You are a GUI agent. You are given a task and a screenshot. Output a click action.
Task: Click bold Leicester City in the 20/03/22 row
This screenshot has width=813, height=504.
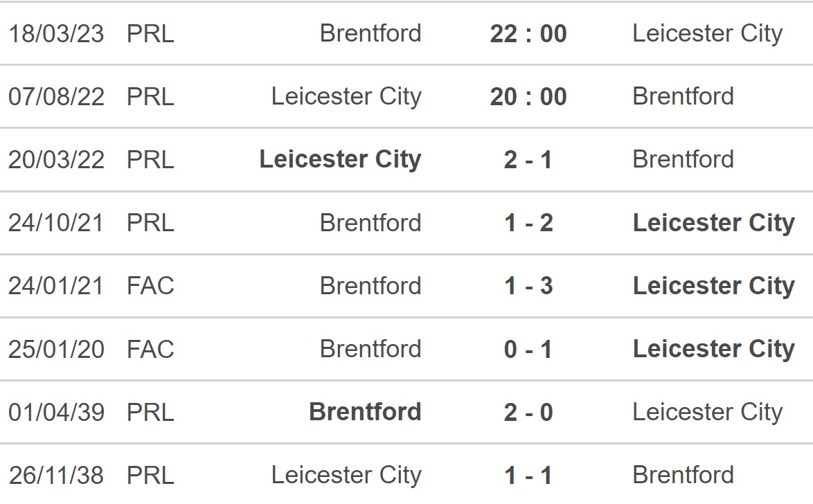(x=340, y=159)
